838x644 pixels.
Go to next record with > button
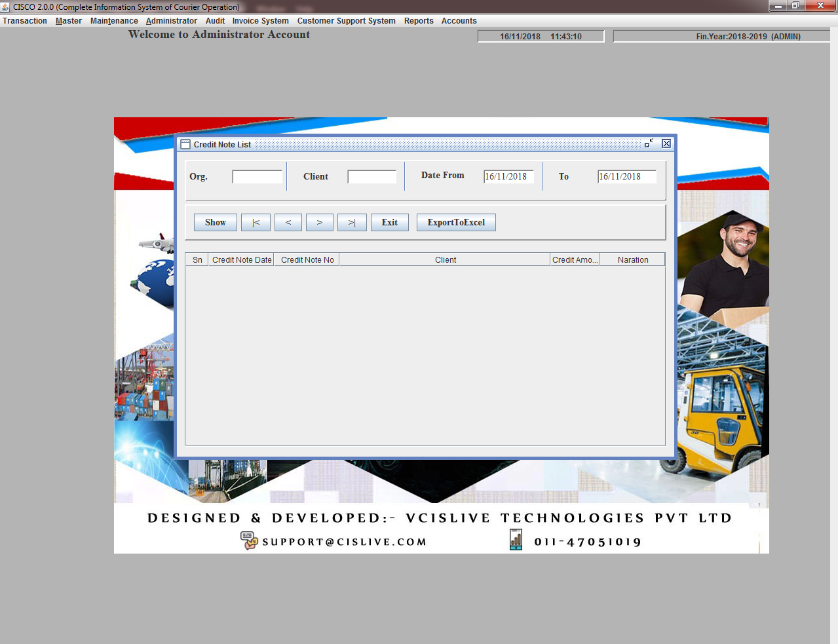(320, 223)
